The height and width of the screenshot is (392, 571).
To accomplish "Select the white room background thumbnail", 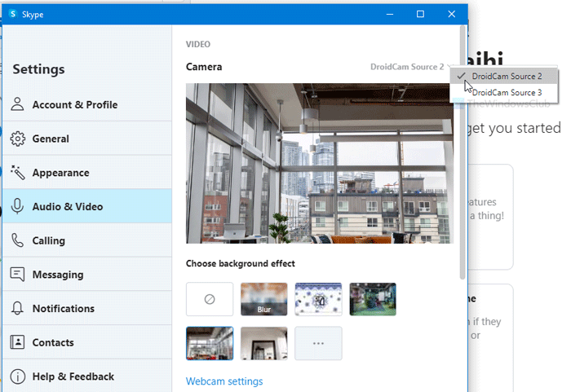I will (264, 343).
